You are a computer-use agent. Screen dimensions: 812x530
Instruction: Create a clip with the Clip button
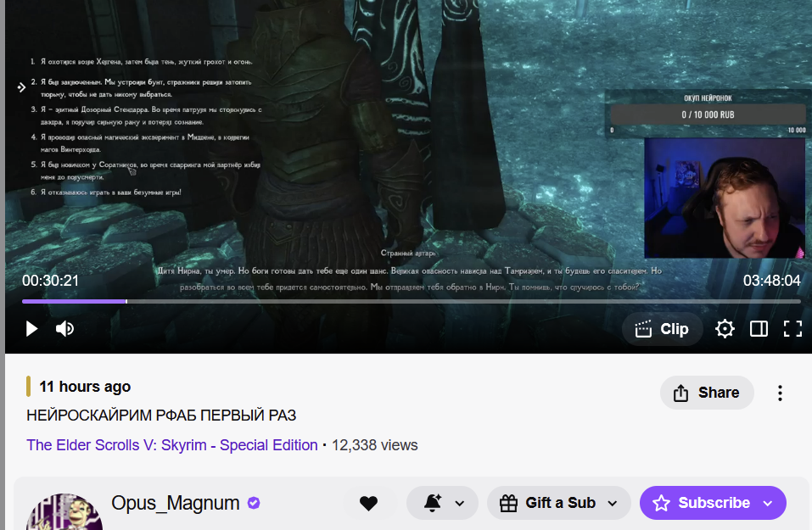coord(662,329)
